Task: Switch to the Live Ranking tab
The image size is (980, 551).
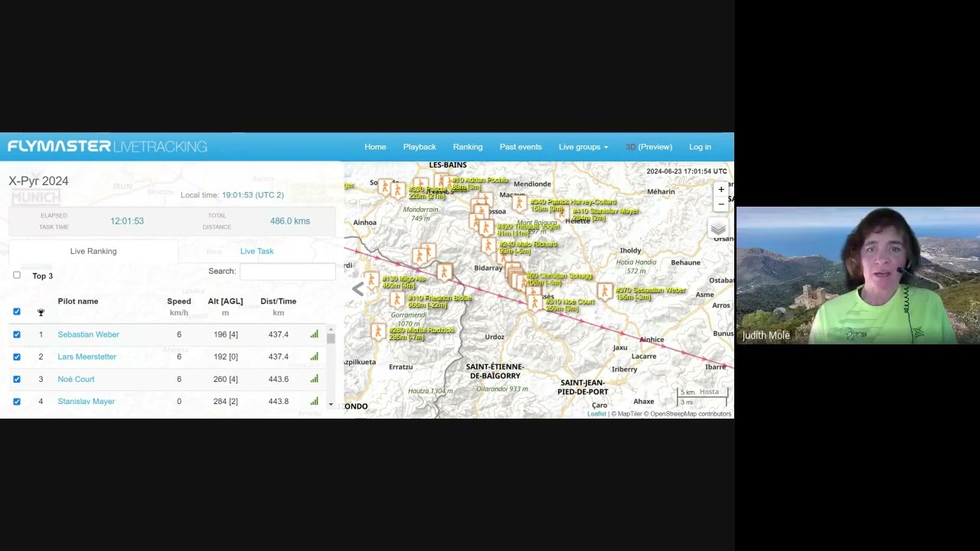Action: coord(93,251)
